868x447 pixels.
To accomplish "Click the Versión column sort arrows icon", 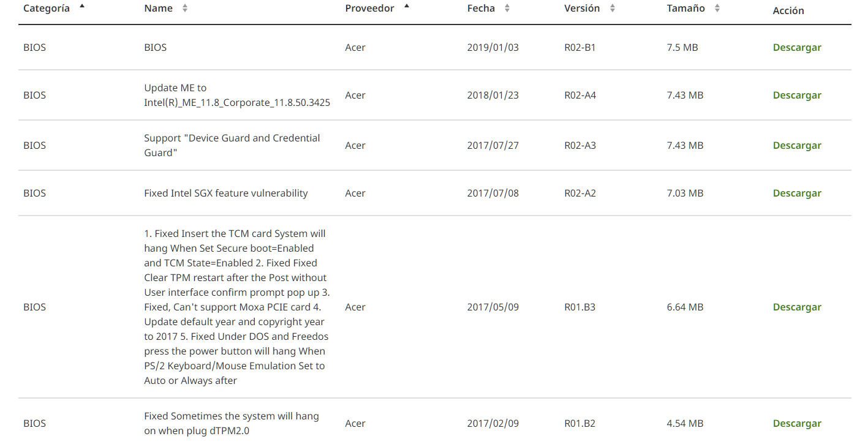I will pos(613,9).
